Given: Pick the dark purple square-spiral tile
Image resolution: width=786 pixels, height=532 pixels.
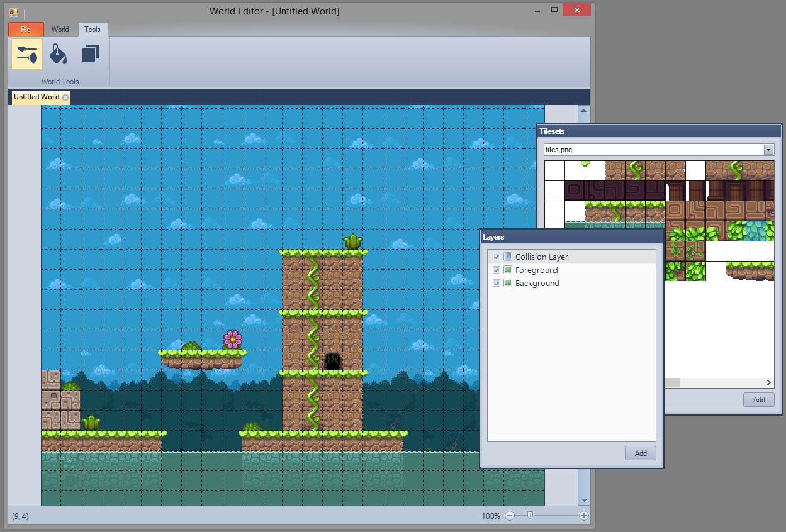Looking at the screenshot, I should pyautogui.click(x=575, y=191).
